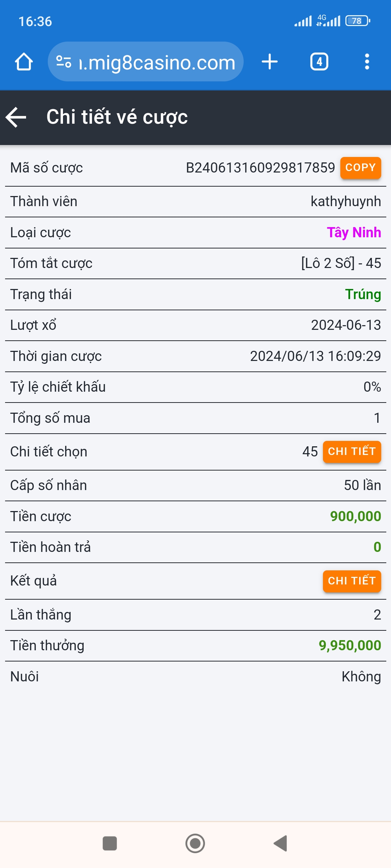391x868 pixels.
Task: Open Chi Tiết for Kết quả
Action: [x=352, y=581]
